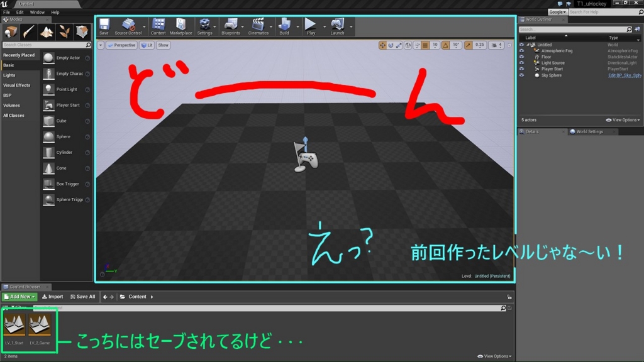Start Play in the editor

tap(311, 26)
